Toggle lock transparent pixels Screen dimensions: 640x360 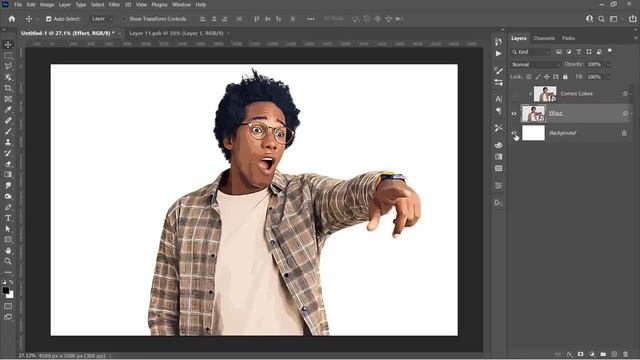(x=529, y=77)
